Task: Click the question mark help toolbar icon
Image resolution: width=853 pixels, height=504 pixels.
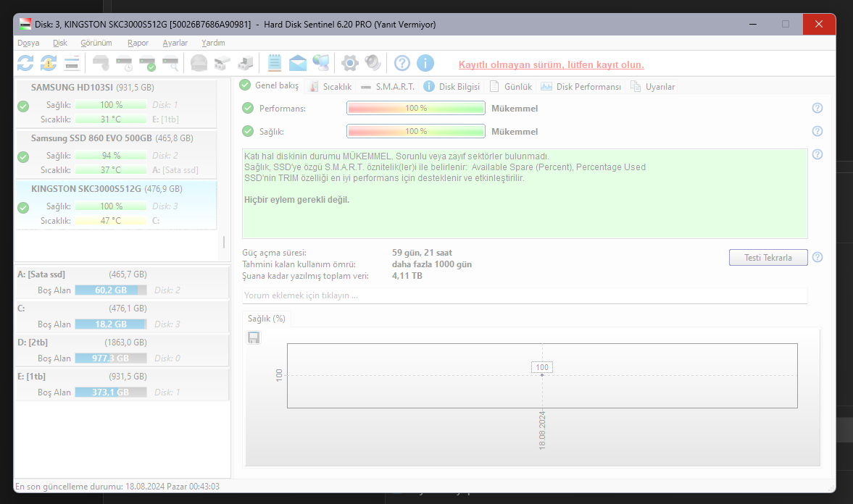Action: point(402,63)
